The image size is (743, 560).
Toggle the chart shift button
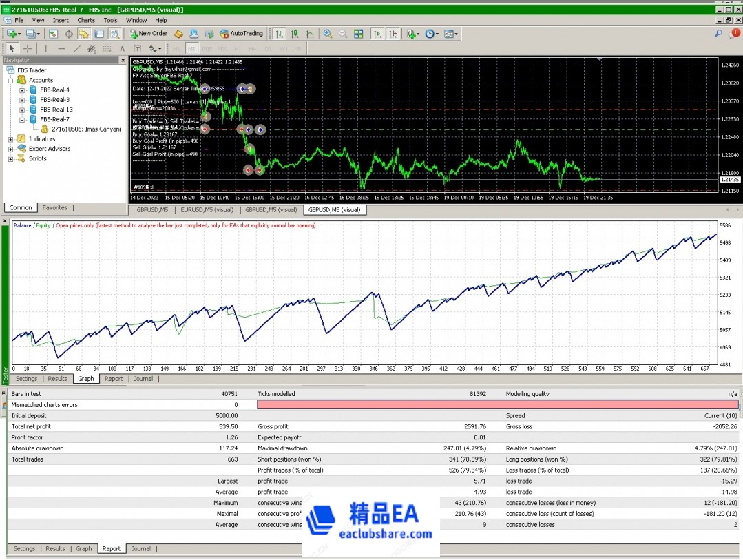pos(393,33)
